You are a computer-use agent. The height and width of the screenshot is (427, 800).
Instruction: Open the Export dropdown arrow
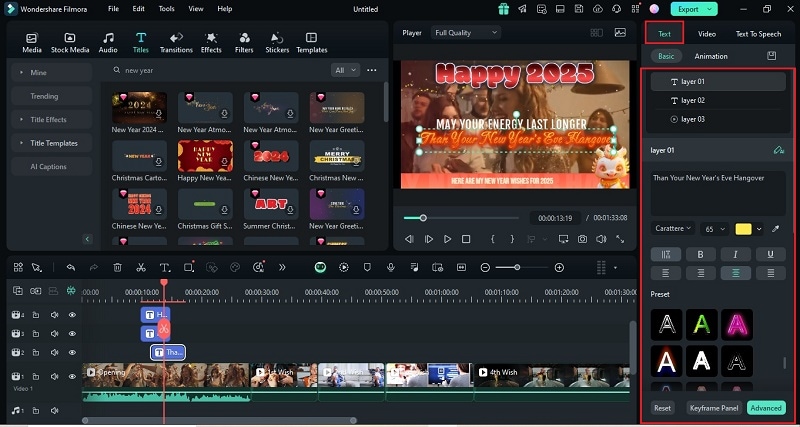coord(710,9)
